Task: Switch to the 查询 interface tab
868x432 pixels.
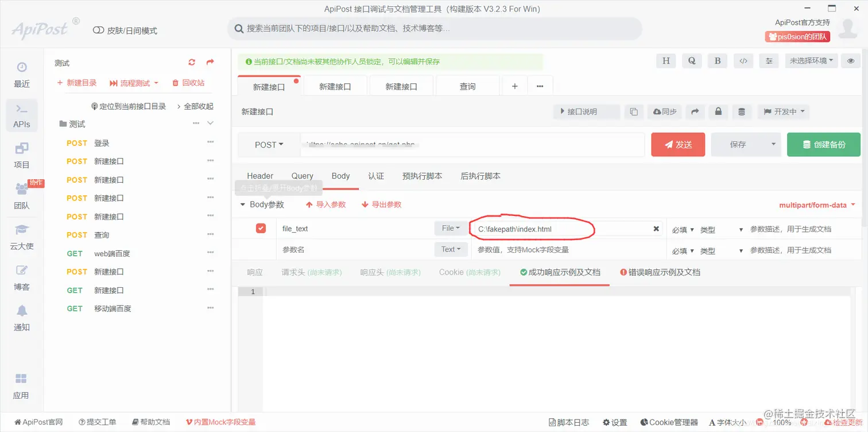Action: pos(467,86)
